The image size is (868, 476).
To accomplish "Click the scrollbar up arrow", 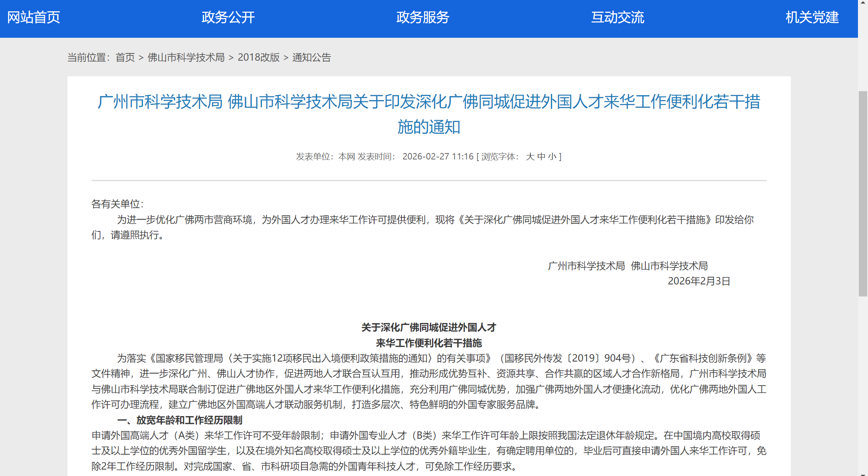I will click(863, 2).
